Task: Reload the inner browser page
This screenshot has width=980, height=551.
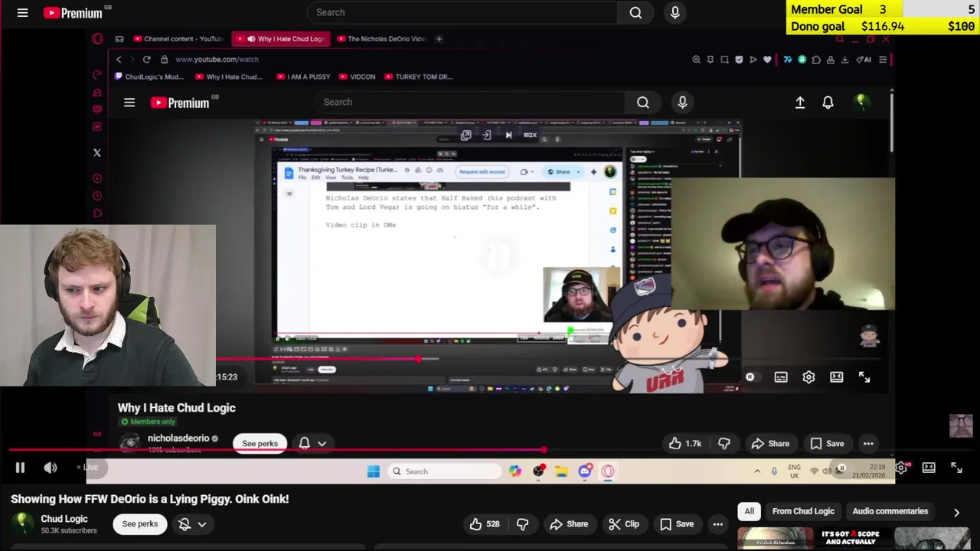Action: 146,59
